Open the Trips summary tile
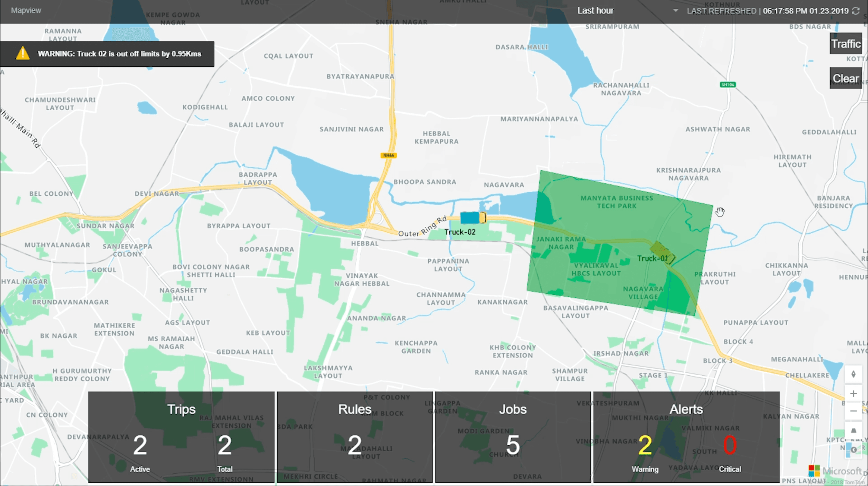The height and width of the screenshot is (486, 868). point(181,437)
